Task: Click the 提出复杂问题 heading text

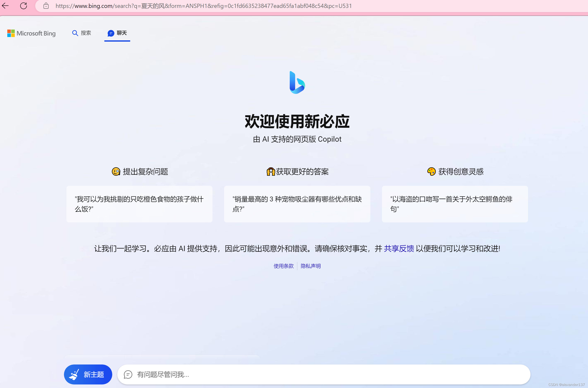Action: pyautogui.click(x=145, y=171)
